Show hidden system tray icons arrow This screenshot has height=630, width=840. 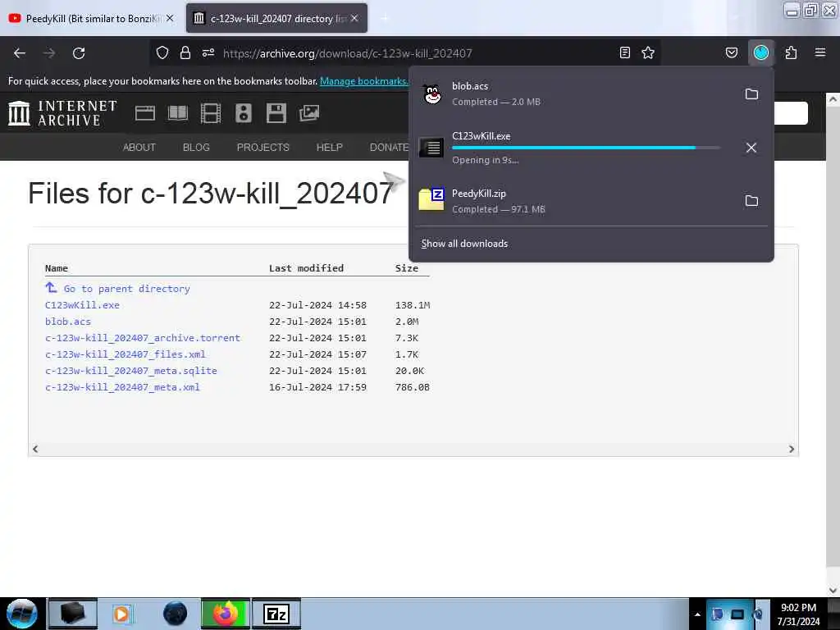point(697,614)
